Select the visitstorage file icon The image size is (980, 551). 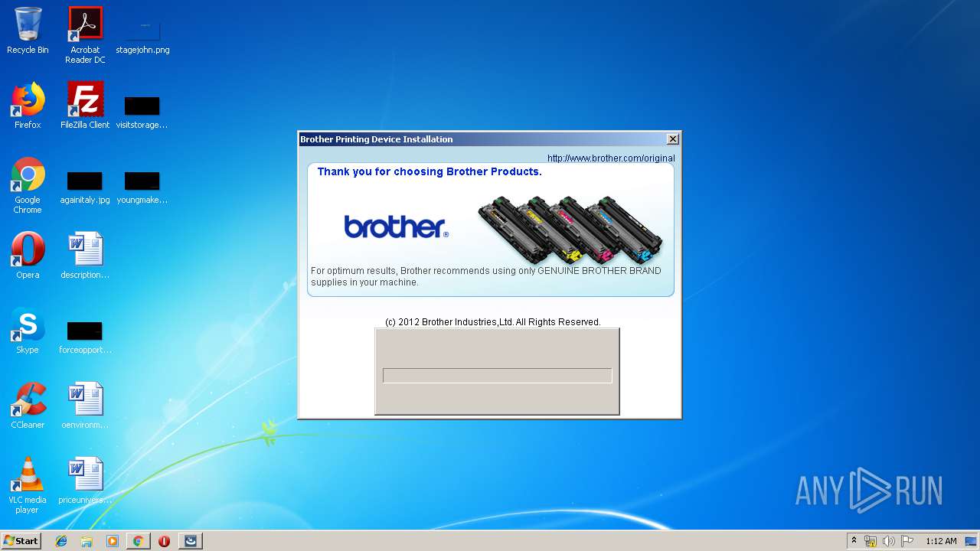142,112
